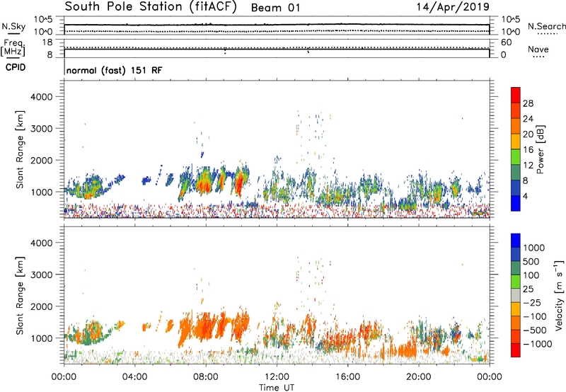The height and width of the screenshot is (392, 566).
Task: Click the '16:00' time tick label
Action: [347, 377]
